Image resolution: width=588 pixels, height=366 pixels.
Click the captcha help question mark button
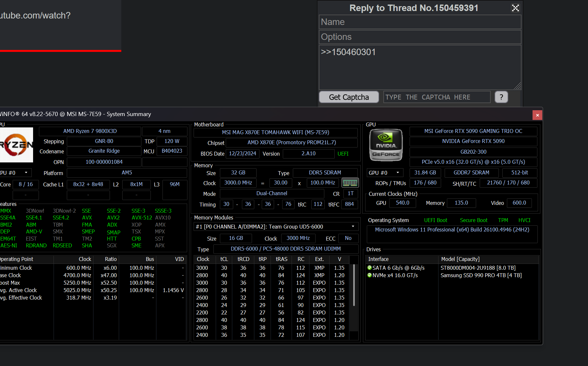click(501, 97)
